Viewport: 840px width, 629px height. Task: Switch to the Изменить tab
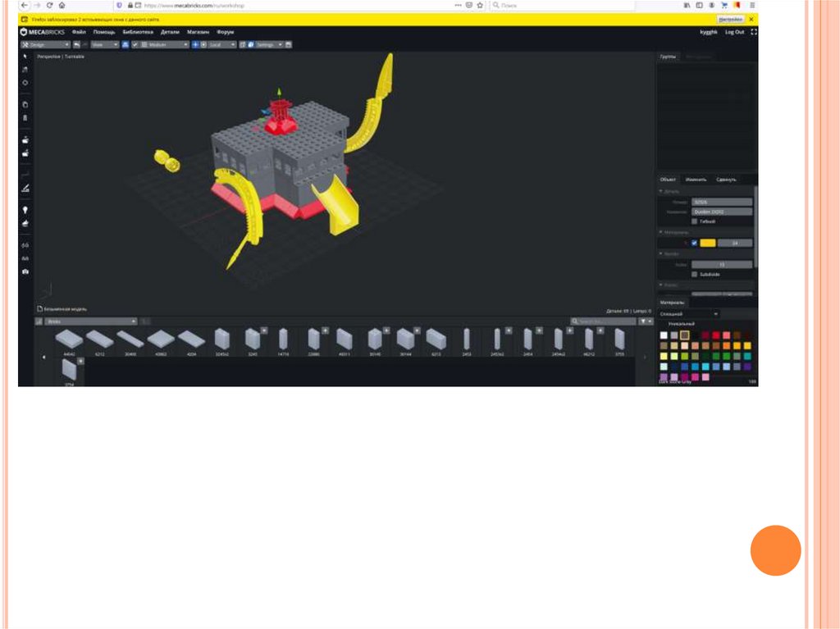click(696, 180)
